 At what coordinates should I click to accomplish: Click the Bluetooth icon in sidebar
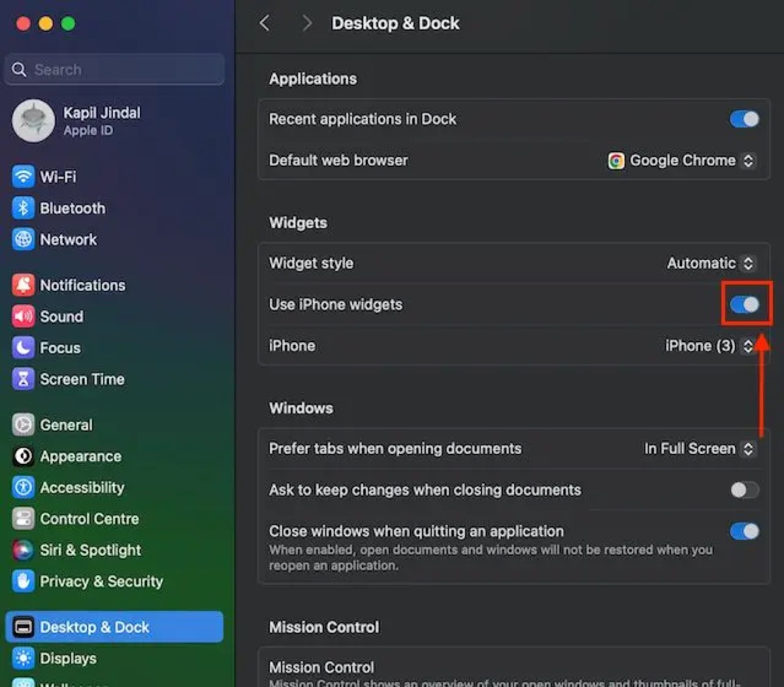[24, 208]
